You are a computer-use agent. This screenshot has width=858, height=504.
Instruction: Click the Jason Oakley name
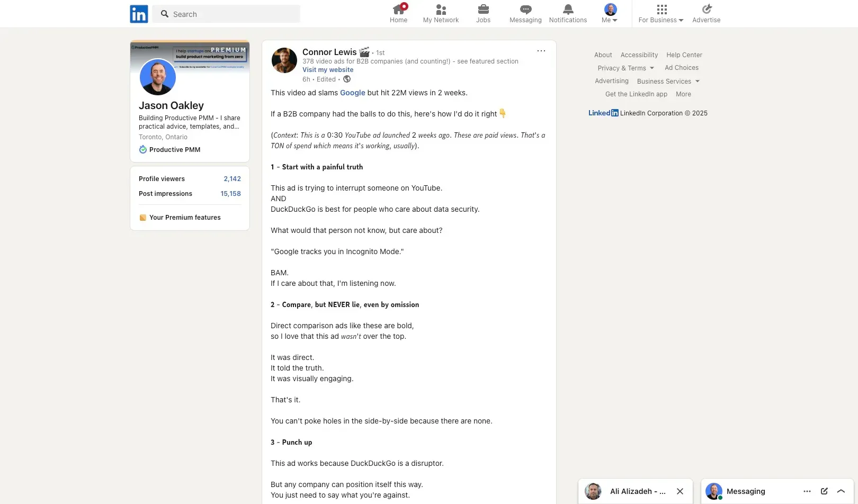pyautogui.click(x=171, y=105)
